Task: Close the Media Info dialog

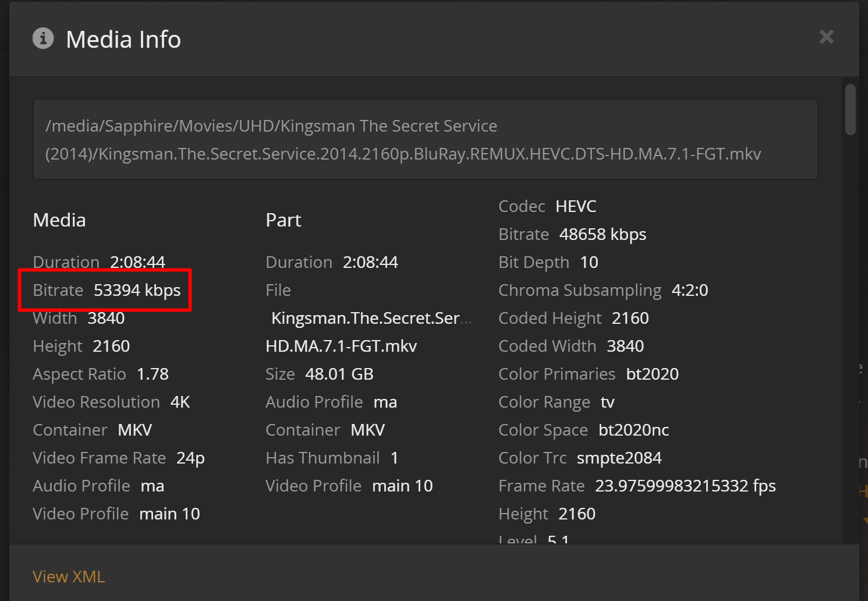Action: coord(826,37)
